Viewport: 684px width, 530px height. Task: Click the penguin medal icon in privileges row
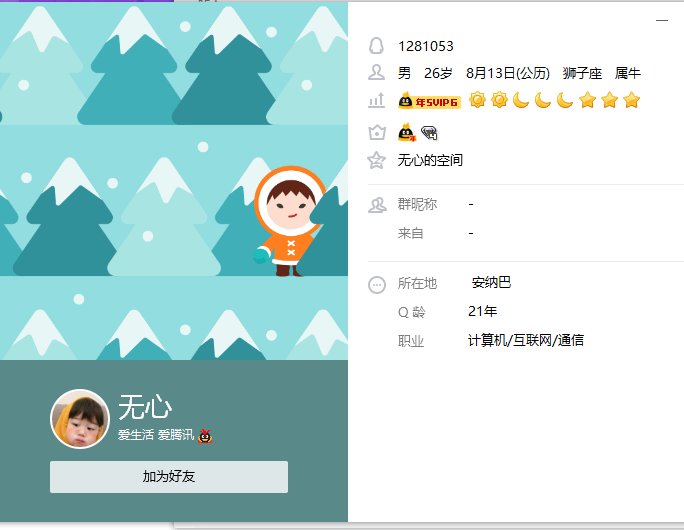pyautogui.click(x=407, y=132)
